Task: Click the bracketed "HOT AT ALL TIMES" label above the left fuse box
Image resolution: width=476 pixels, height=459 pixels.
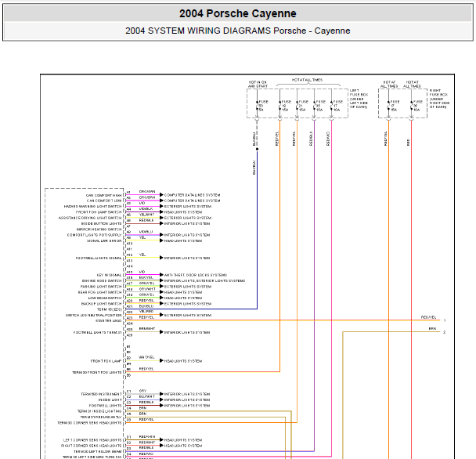Action: pos(307,80)
